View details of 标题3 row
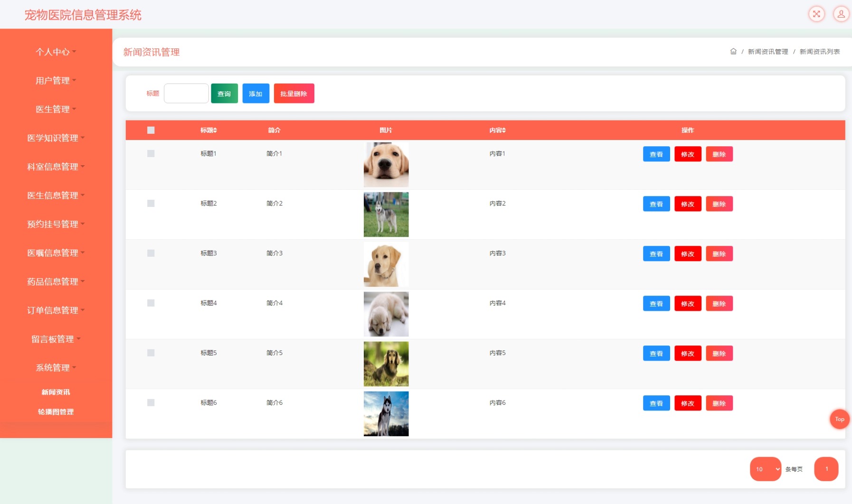 (656, 254)
